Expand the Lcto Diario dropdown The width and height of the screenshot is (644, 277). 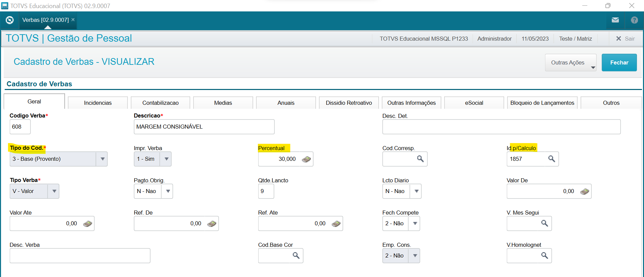(x=416, y=191)
